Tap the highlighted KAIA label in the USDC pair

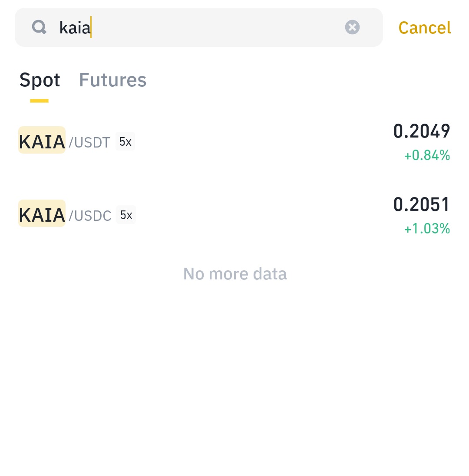click(42, 213)
